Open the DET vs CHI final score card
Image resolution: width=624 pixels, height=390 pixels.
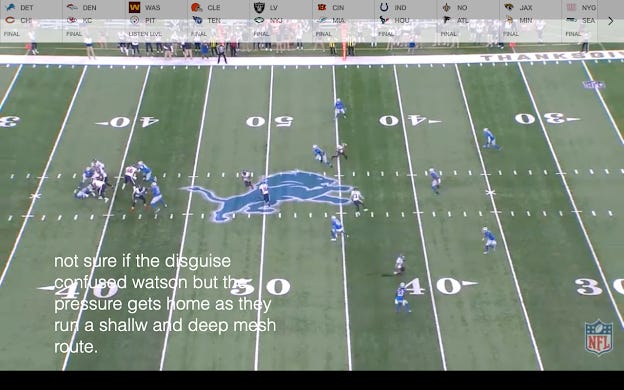pos(31,21)
